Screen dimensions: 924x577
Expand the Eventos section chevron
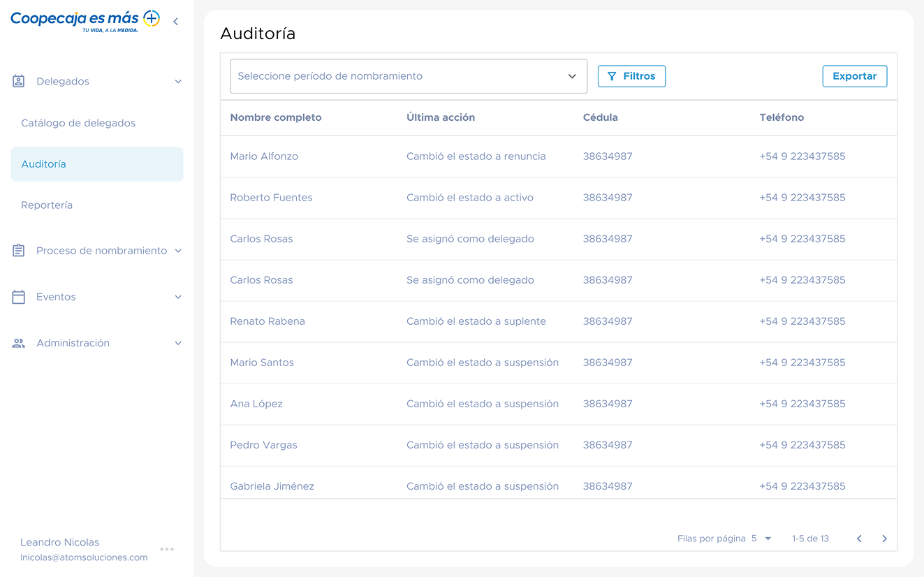pos(178,297)
